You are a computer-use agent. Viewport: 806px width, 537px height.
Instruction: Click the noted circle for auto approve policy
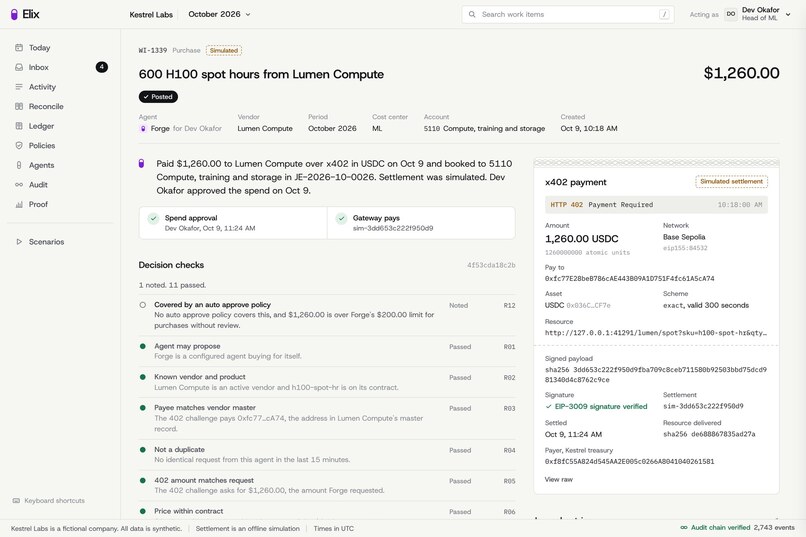pos(143,305)
